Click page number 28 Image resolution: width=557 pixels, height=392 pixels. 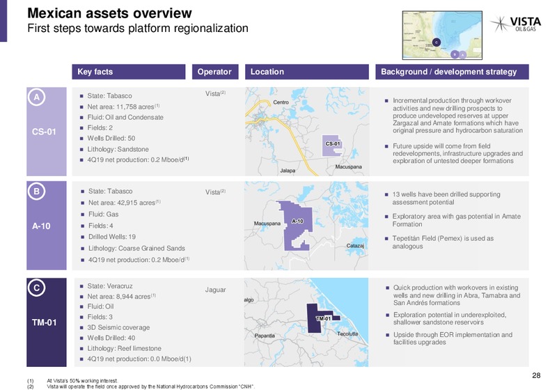(x=536, y=375)
